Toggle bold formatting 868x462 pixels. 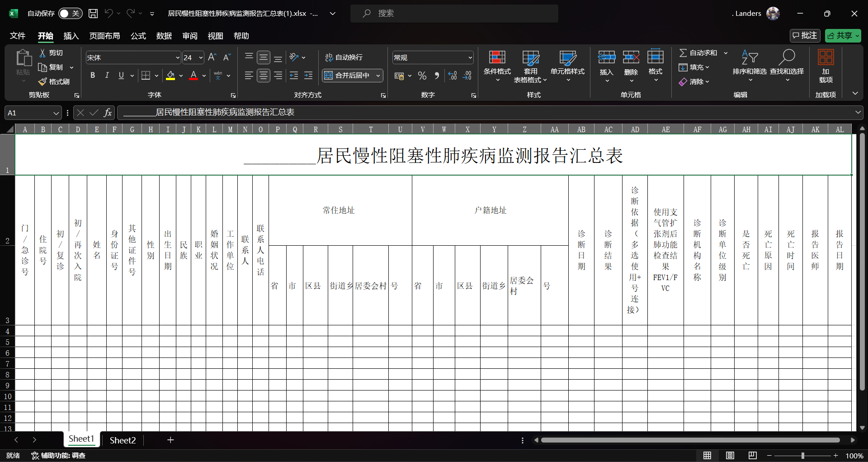tap(92, 76)
